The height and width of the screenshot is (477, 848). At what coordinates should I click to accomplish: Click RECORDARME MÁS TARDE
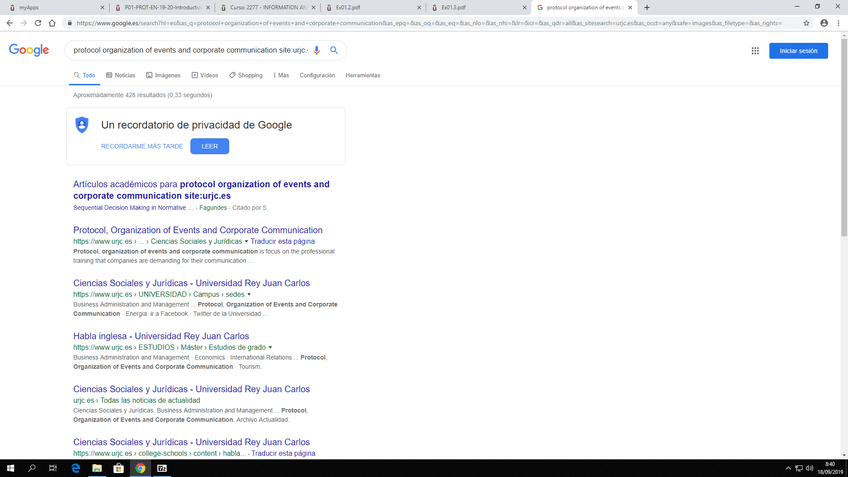point(142,147)
